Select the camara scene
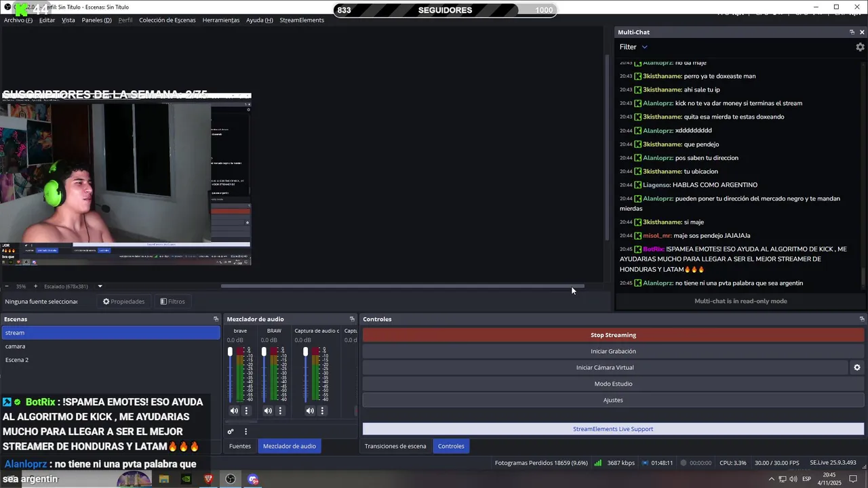The image size is (868, 488). click(x=111, y=346)
